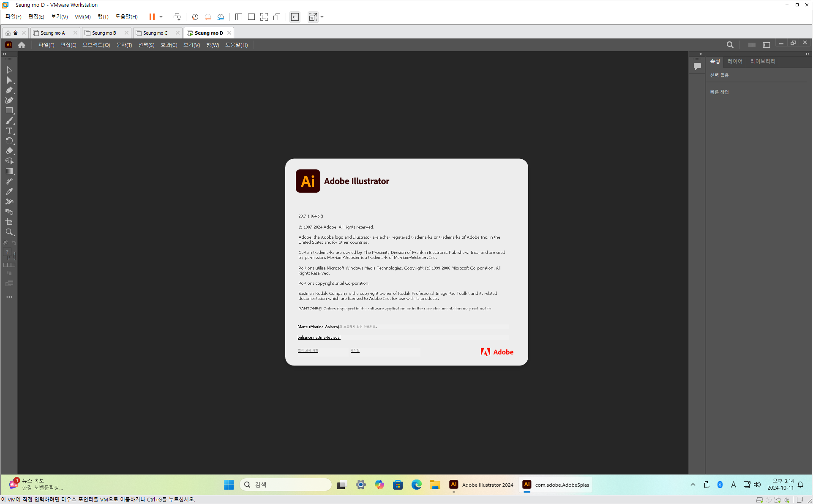The width and height of the screenshot is (813, 504).
Task: Click the Stroke color swatch in toolbar
Action: tap(12, 256)
